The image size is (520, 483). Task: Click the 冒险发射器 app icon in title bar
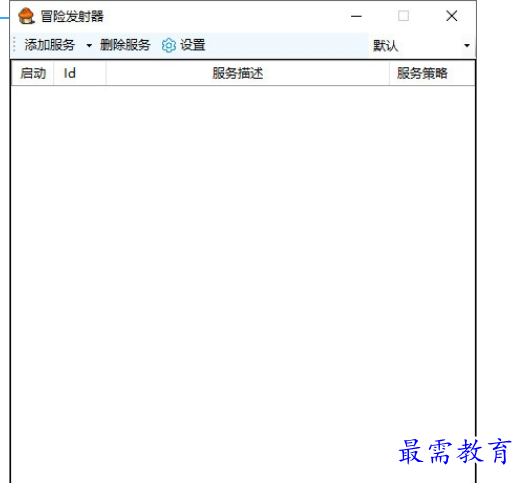26,16
